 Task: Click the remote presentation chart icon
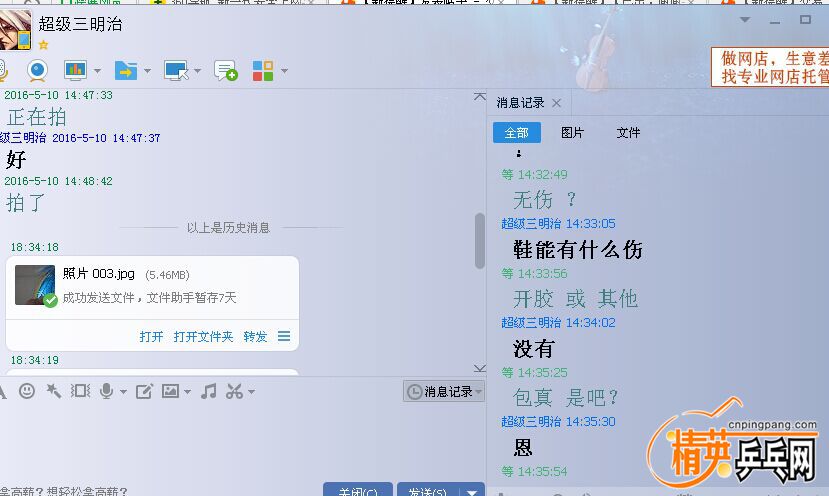pos(76,70)
